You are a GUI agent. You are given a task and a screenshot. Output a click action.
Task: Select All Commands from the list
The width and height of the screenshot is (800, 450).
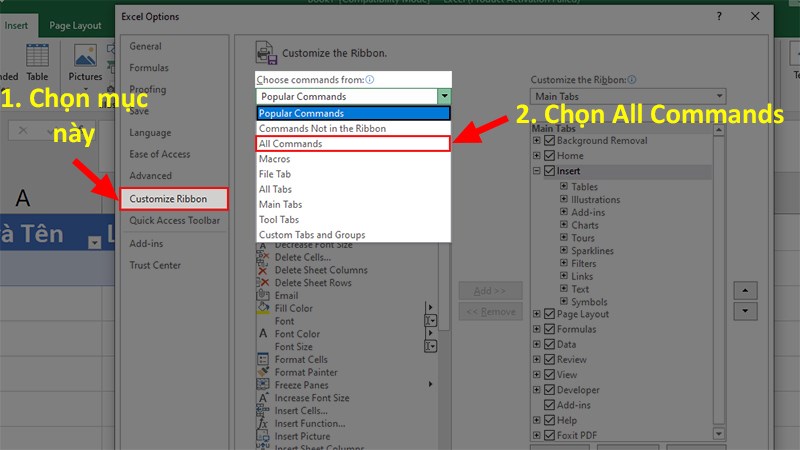tap(353, 144)
